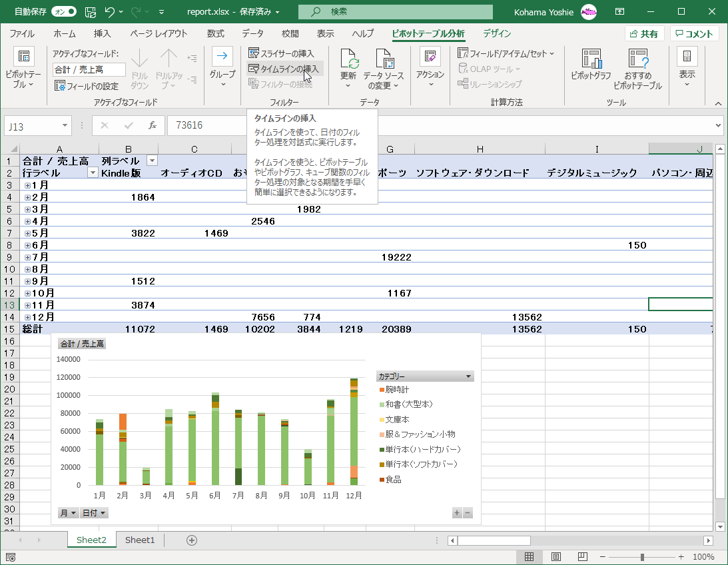728x565 pixels.
Task: Toggle the AutoSave (自動保存) switch
Action: [x=64, y=12]
